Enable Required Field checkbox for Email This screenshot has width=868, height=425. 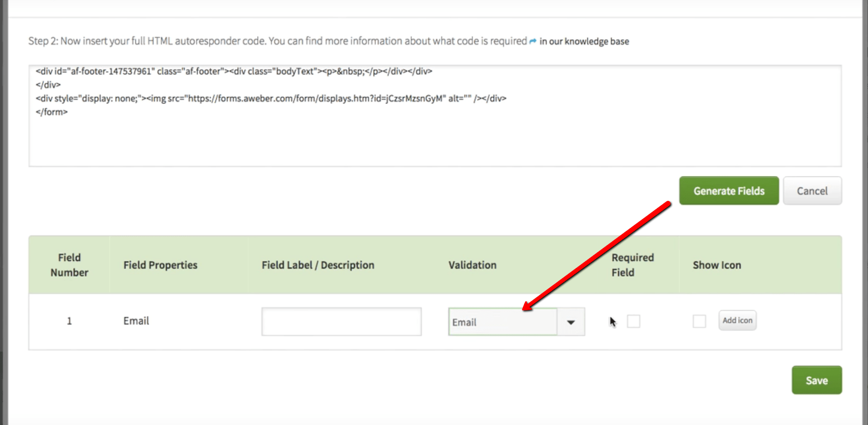coord(633,322)
